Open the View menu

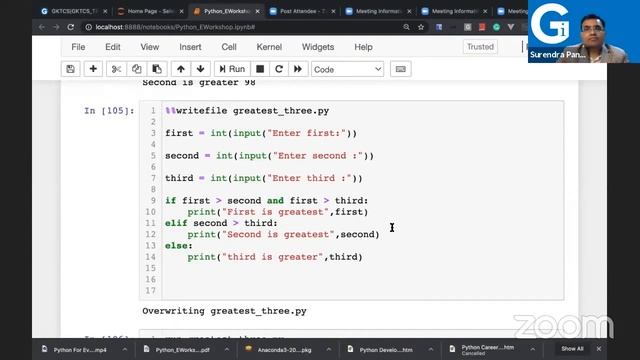pyautogui.click(x=150, y=47)
